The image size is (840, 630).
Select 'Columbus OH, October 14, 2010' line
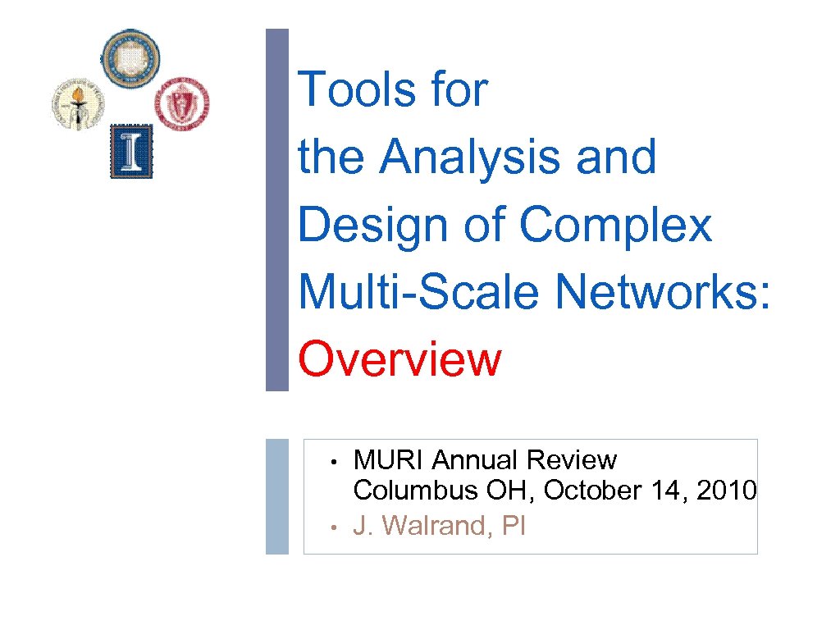[x=555, y=491]
